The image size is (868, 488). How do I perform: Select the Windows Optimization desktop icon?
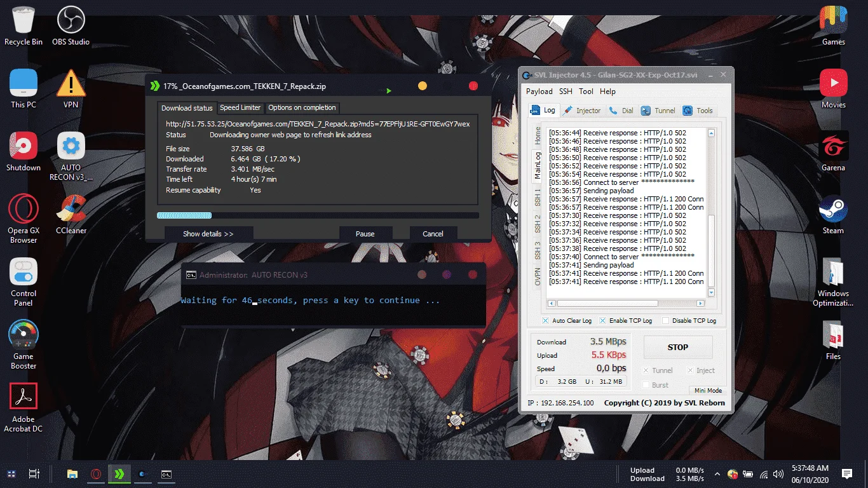click(x=833, y=282)
